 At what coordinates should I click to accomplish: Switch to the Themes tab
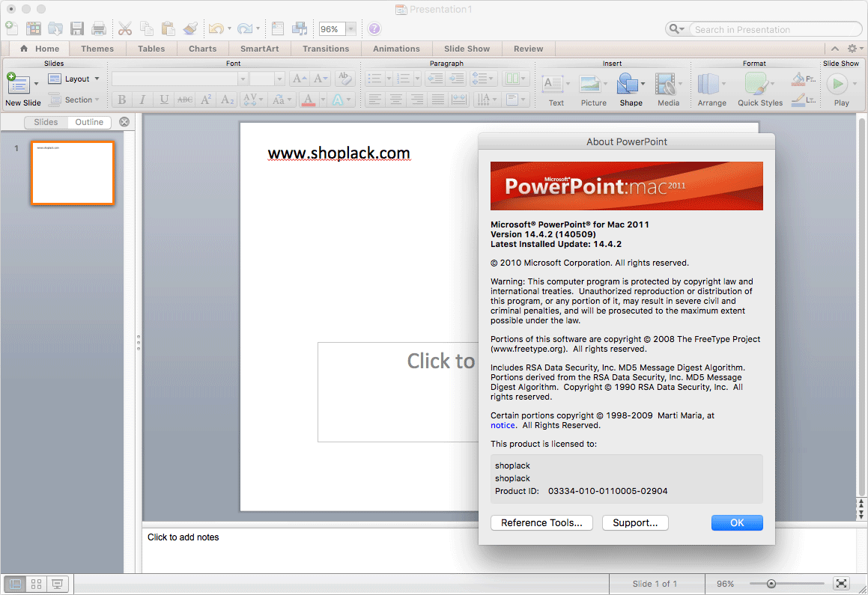[x=97, y=49]
